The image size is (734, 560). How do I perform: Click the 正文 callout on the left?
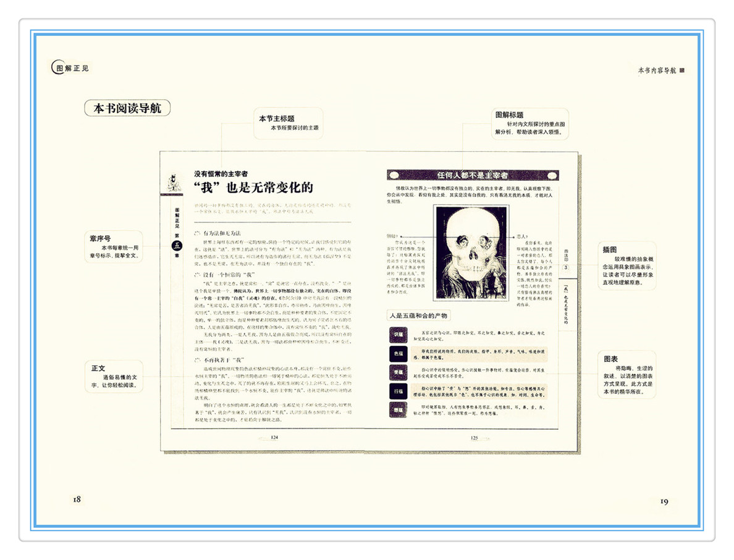coord(114,377)
